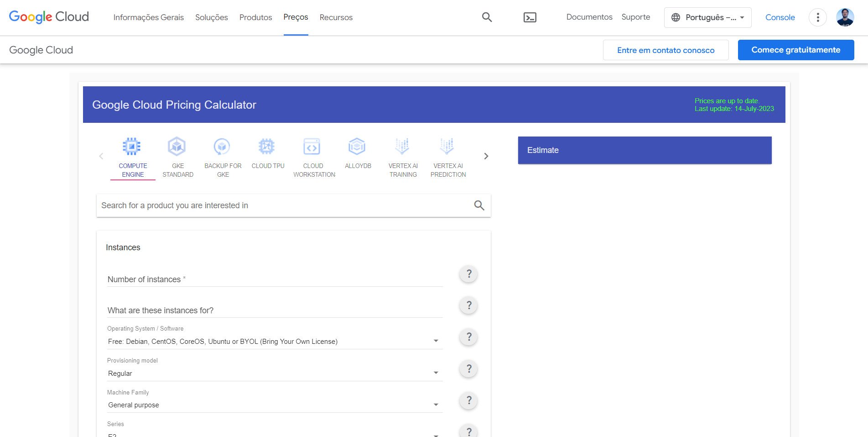Viewport: 868px width, 437px height.
Task: Open help for Number of instances
Action: pos(468,274)
